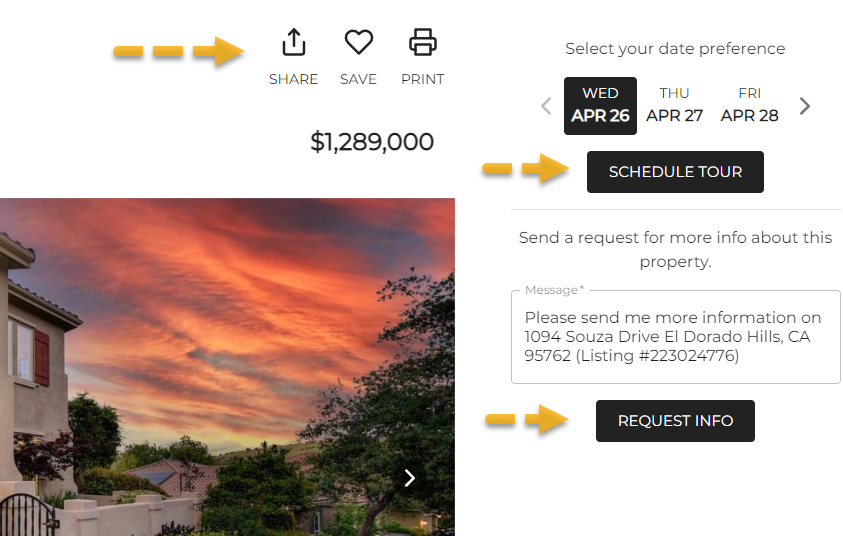Click the printer icon
The width and height of the screenshot is (843, 536).
point(423,42)
